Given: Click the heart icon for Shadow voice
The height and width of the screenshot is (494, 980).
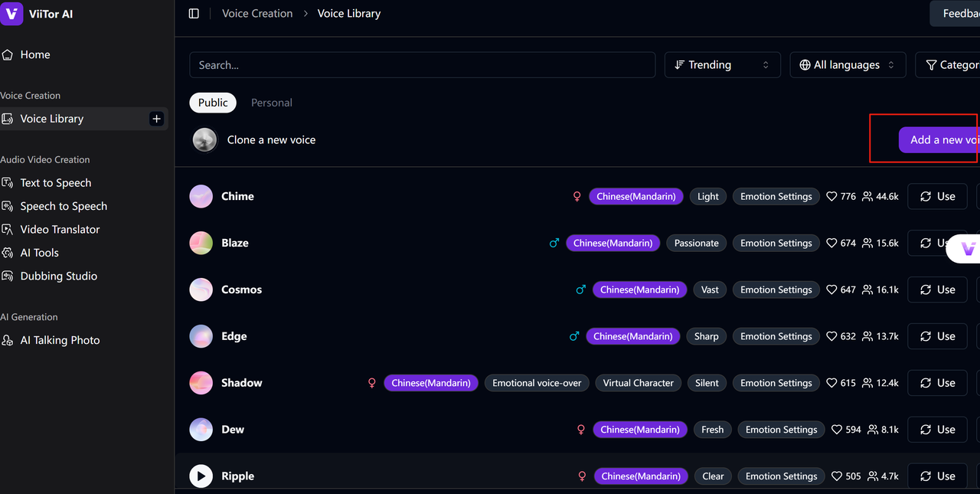Looking at the screenshot, I should [x=831, y=383].
